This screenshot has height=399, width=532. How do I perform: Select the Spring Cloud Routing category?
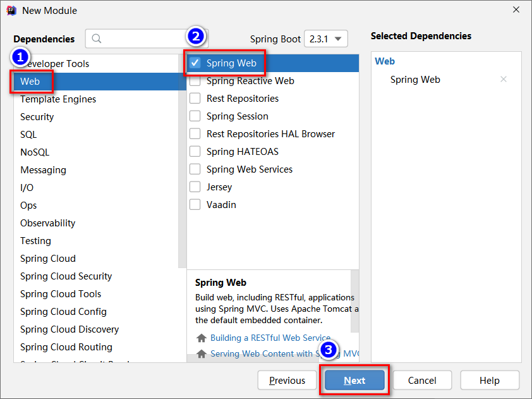pos(100,347)
